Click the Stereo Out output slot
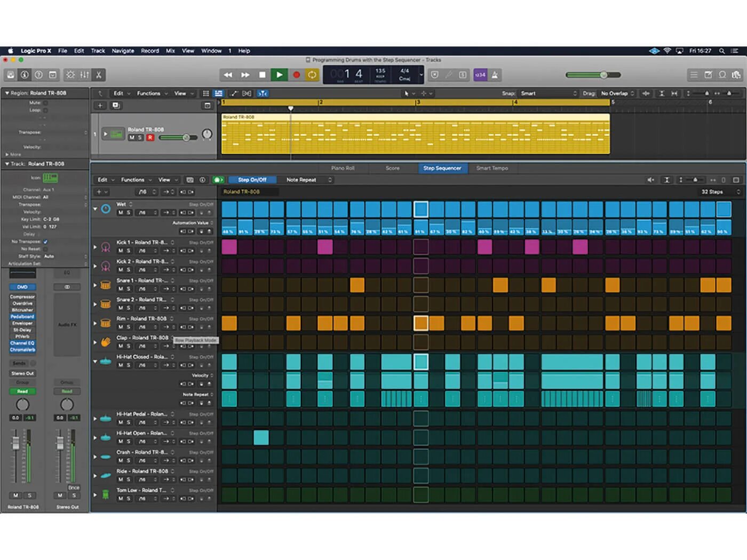 22,373
